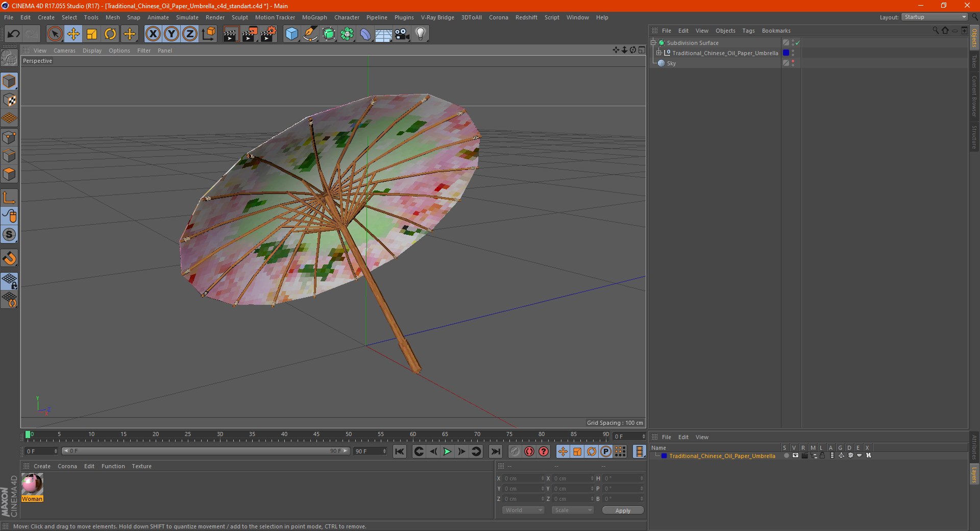
Task: Select umbrella layer in Layers manager
Action: (x=722, y=456)
